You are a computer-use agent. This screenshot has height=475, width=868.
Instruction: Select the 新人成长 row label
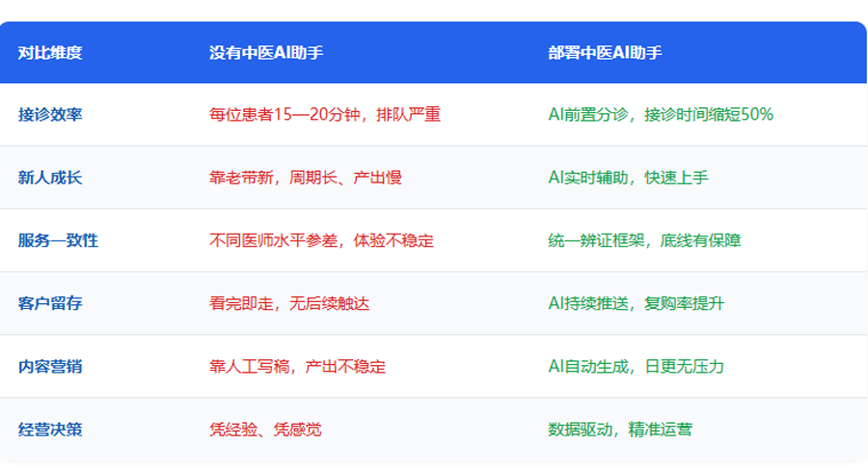(x=50, y=178)
